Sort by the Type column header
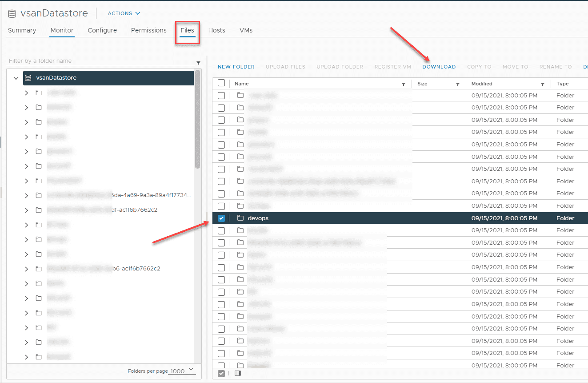The height and width of the screenshot is (383, 588). 562,84
